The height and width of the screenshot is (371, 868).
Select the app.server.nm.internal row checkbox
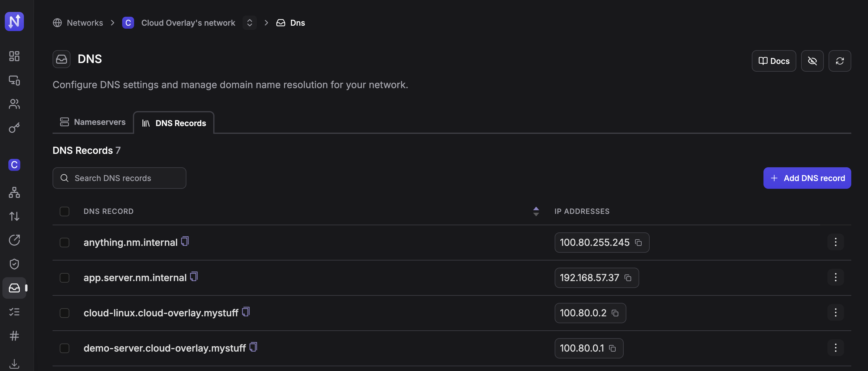click(x=64, y=278)
